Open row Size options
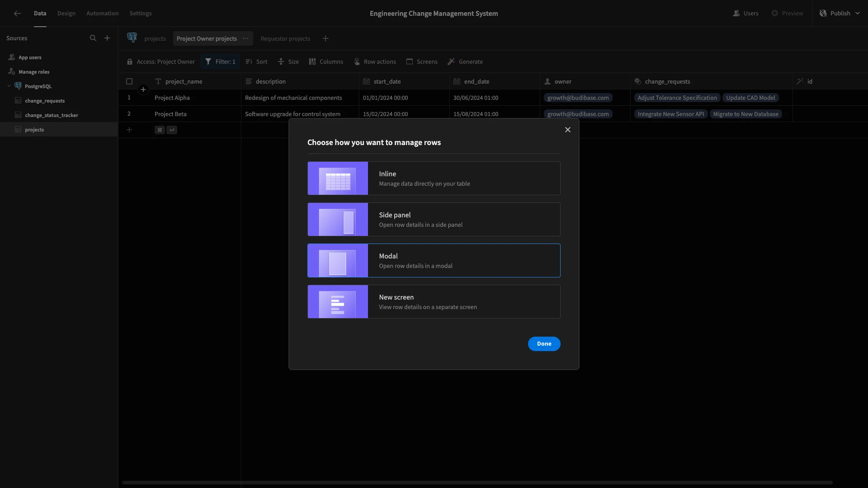This screenshot has width=868, height=488. tap(288, 61)
